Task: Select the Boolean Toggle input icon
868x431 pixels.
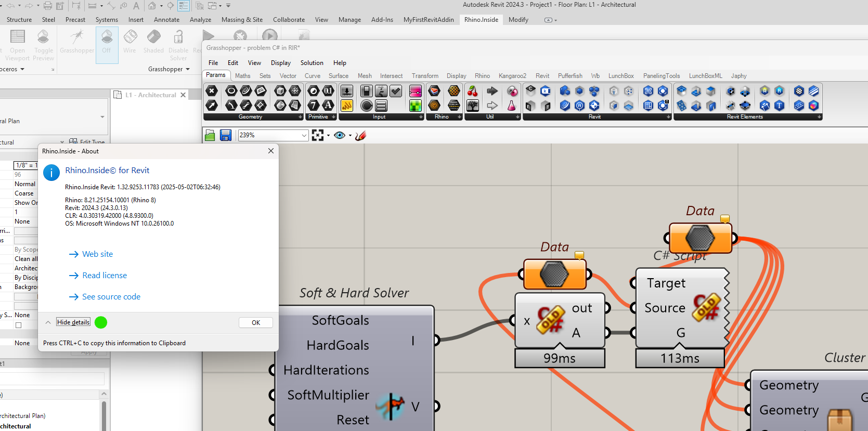Action: point(367,91)
